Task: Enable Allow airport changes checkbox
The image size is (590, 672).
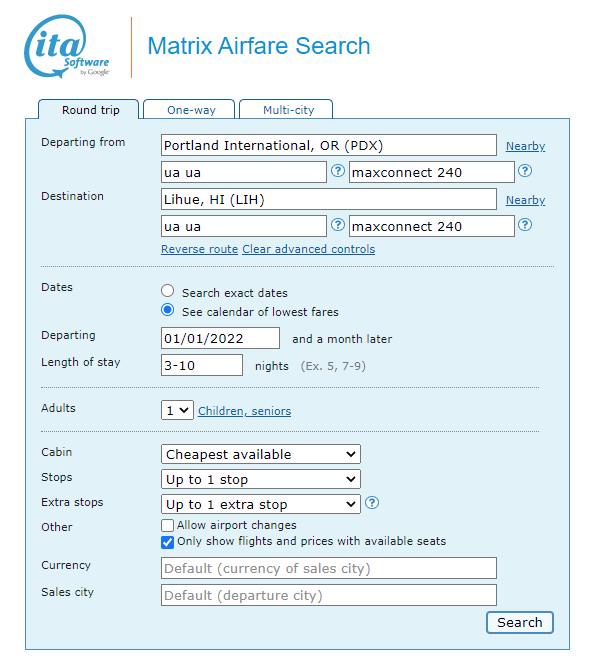Action: [x=168, y=525]
